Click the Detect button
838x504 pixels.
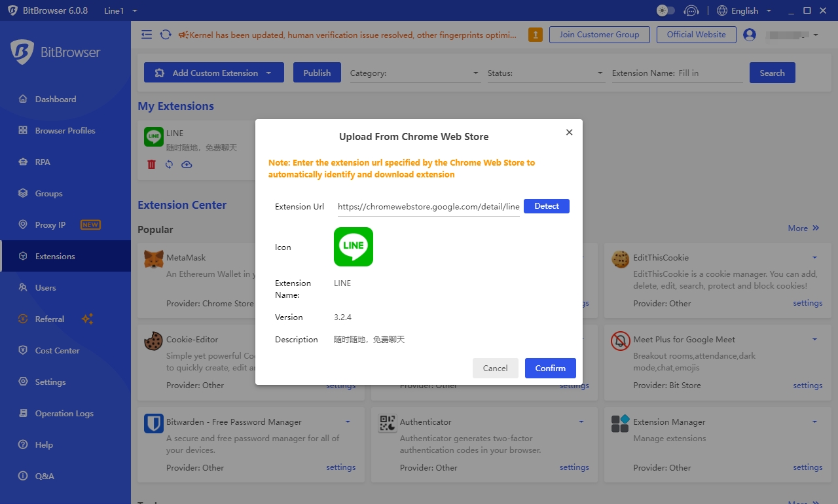(547, 206)
